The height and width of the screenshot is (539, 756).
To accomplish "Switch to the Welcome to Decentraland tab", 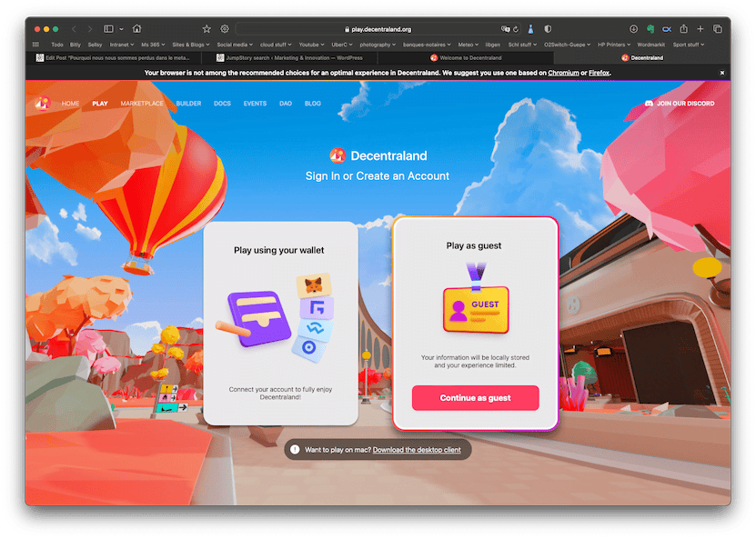I will coord(466,58).
